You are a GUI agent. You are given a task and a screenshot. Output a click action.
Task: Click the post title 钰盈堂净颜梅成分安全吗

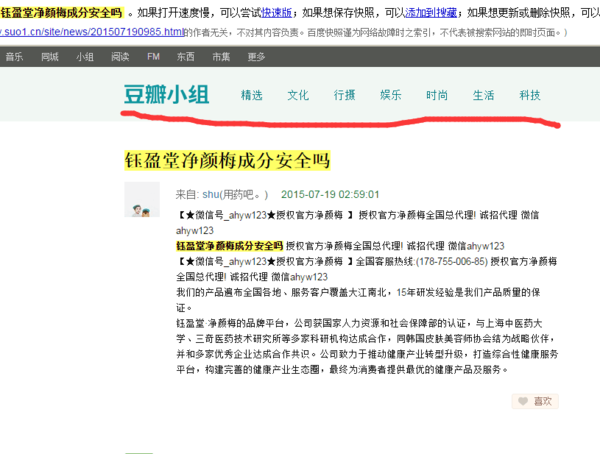tap(227, 160)
